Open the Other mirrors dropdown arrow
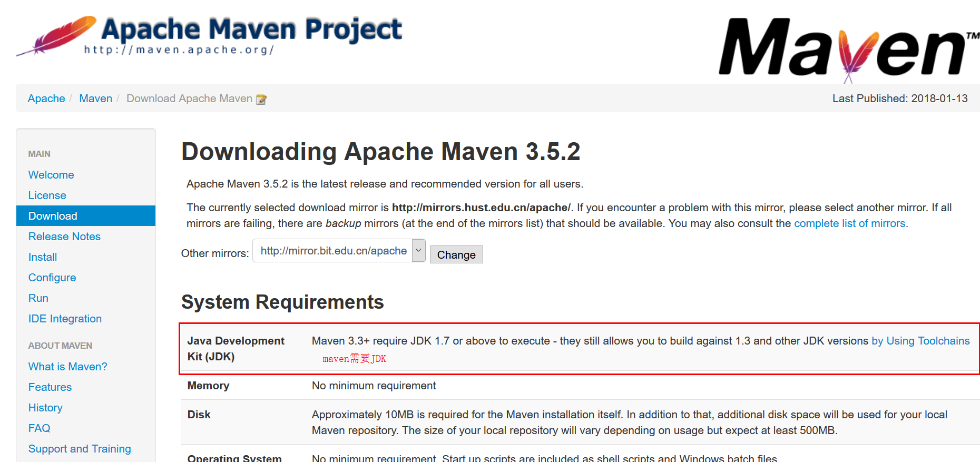 pos(419,251)
